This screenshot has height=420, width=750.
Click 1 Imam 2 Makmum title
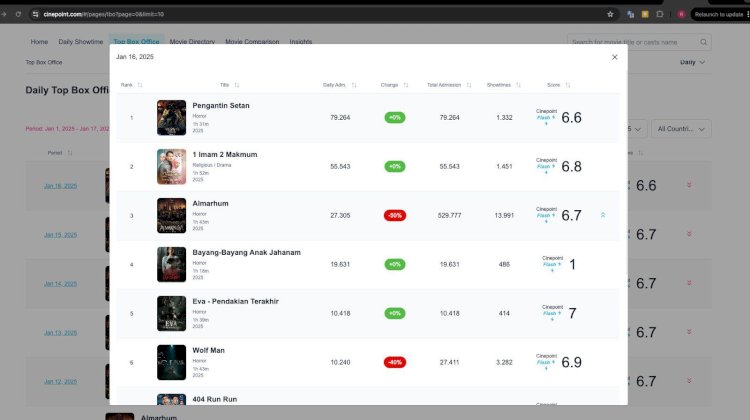225,155
